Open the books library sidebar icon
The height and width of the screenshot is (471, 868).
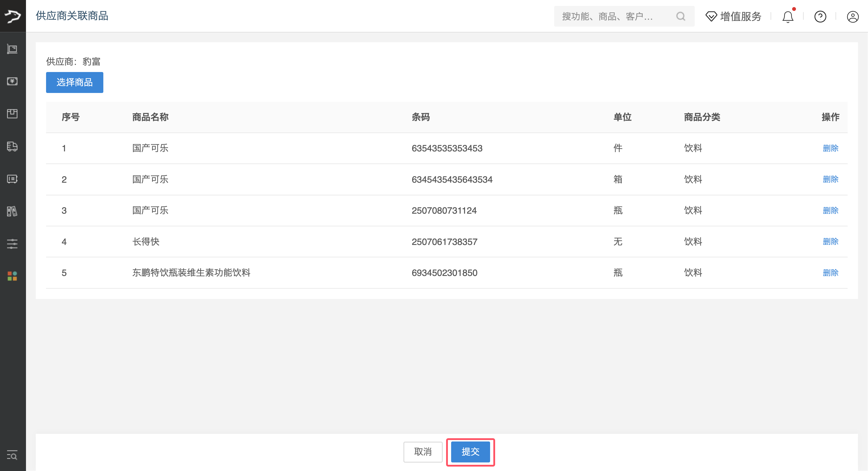pyautogui.click(x=12, y=211)
